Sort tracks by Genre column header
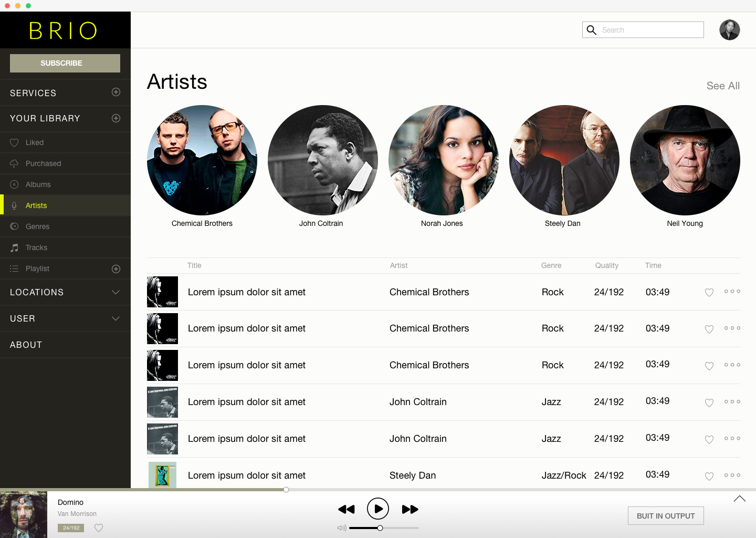This screenshot has width=756, height=538. pyautogui.click(x=551, y=265)
